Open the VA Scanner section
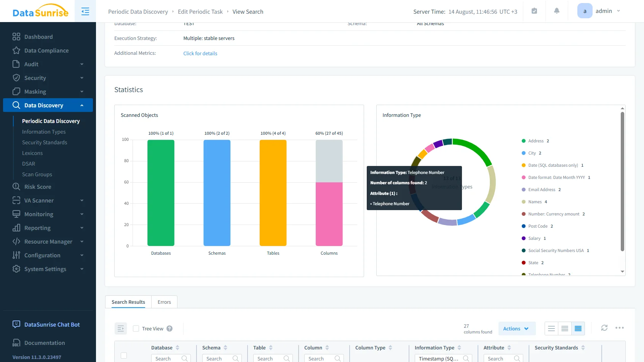The image size is (644, 362). click(x=38, y=200)
